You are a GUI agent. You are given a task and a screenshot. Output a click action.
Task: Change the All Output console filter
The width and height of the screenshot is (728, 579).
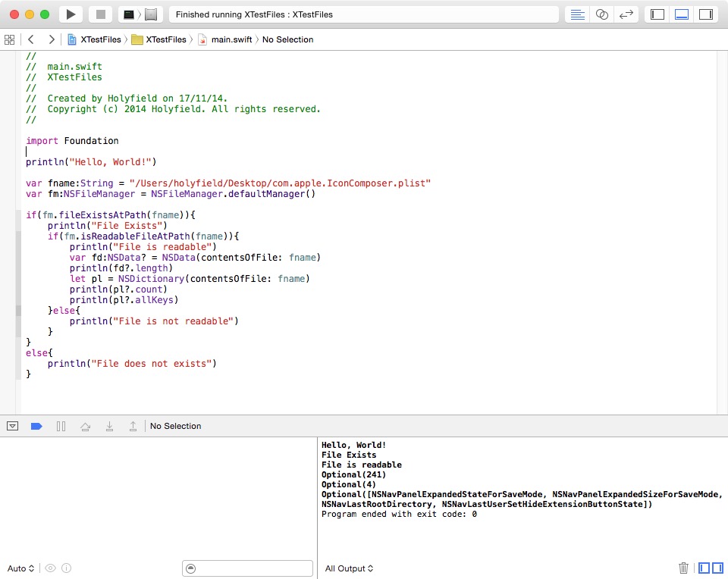point(349,568)
